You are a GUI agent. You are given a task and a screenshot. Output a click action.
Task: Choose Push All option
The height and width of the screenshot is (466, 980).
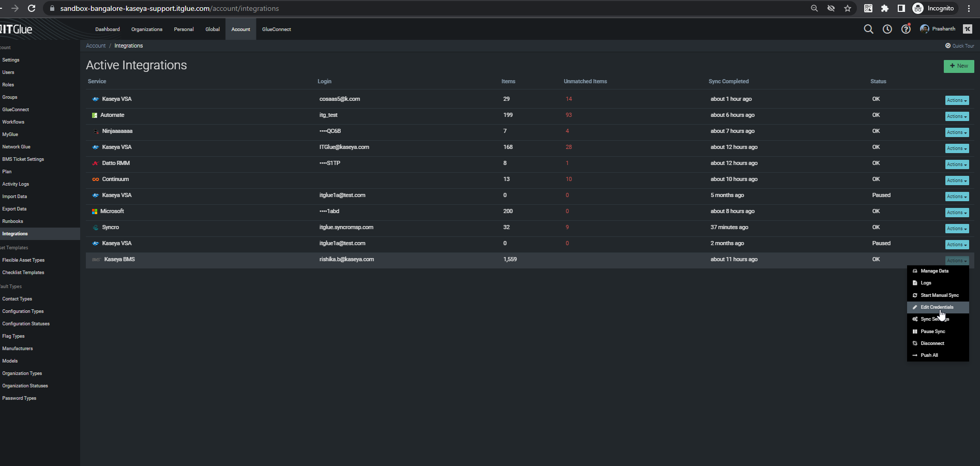[938, 355]
